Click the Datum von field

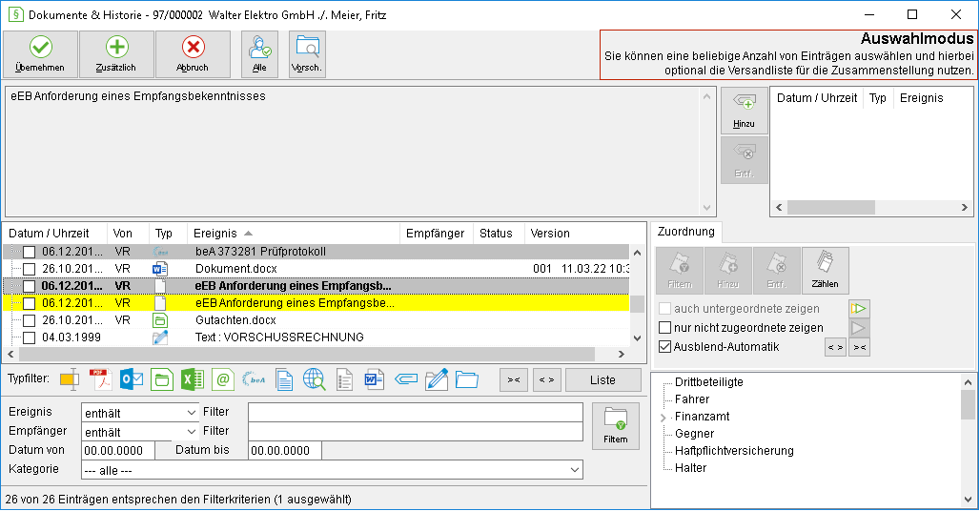(118, 450)
